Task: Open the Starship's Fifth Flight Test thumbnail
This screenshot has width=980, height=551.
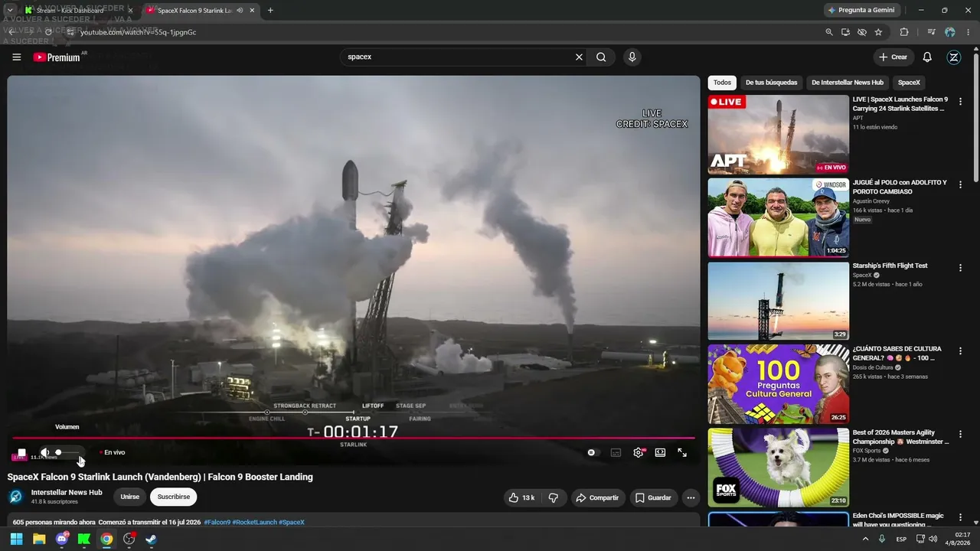Action: [778, 301]
